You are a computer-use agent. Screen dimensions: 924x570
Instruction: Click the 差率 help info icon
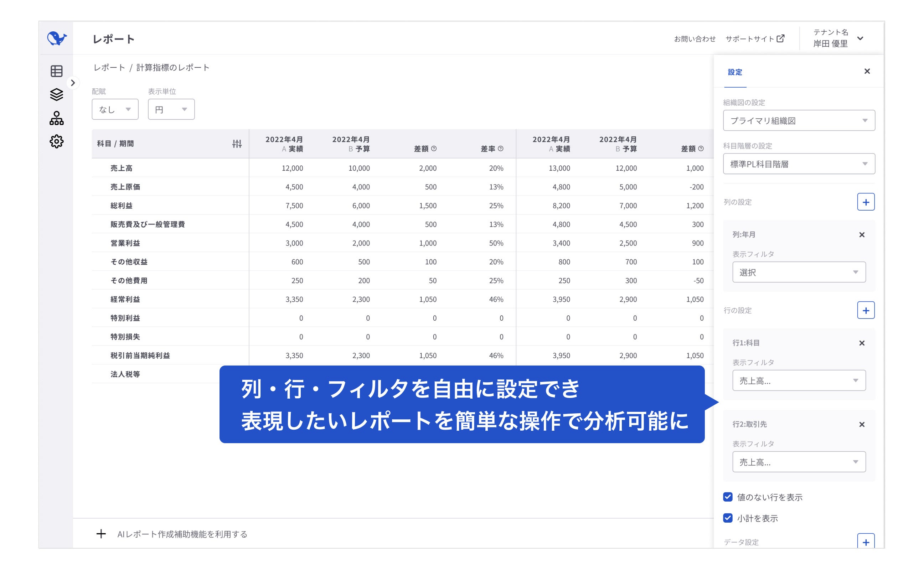[501, 149]
